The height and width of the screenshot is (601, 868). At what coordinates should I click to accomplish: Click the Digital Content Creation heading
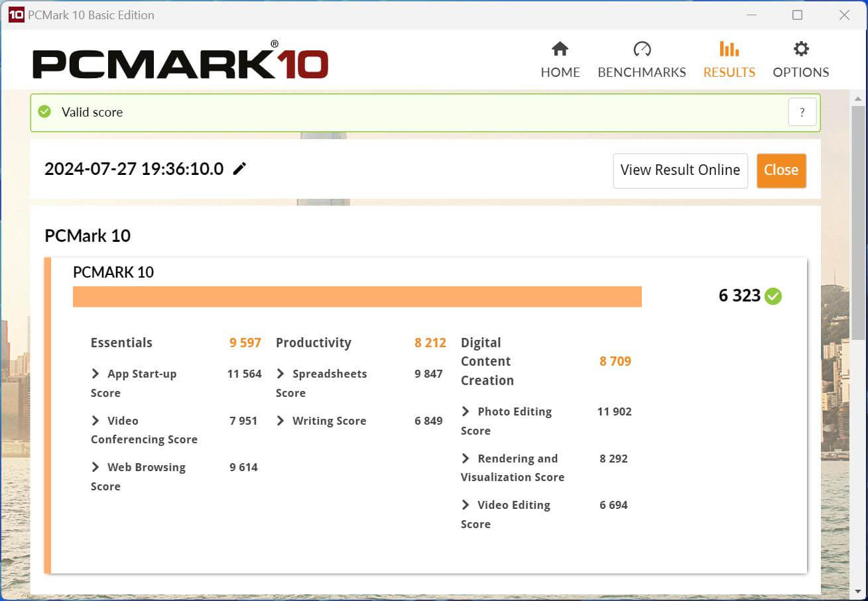(x=487, y=361)
